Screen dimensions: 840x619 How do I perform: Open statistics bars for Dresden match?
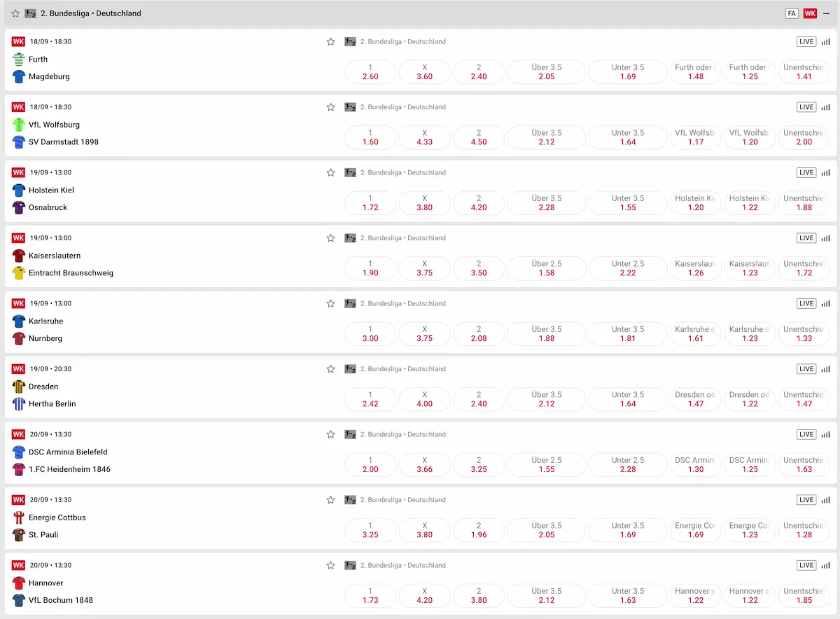coord(825,369)
